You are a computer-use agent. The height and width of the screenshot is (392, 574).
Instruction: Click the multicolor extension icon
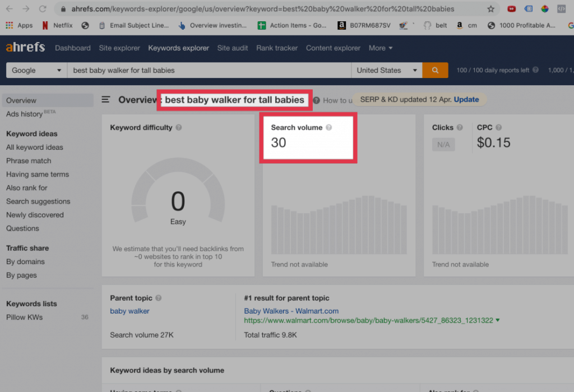[x=545, y=9]
